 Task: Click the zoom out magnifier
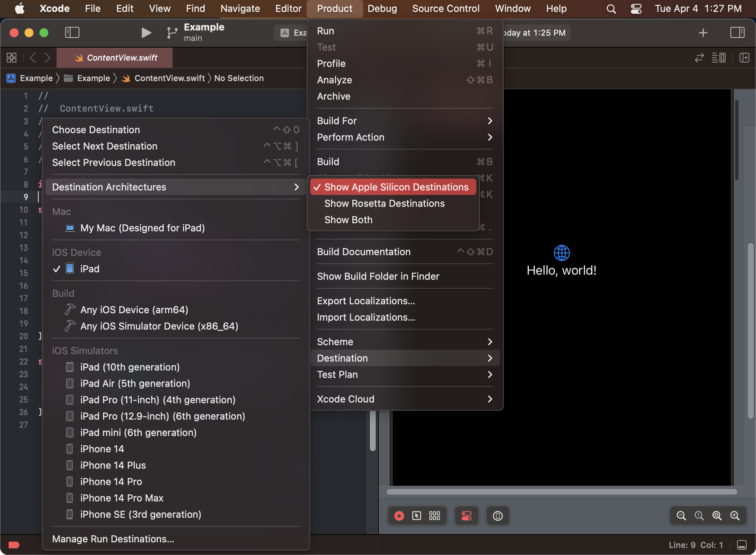click(x=681, y=516)
